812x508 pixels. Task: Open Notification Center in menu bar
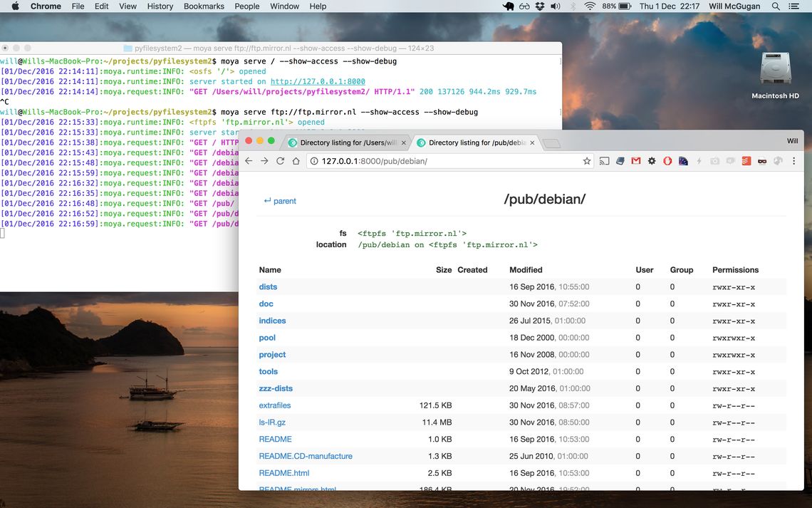coord(793,6)
